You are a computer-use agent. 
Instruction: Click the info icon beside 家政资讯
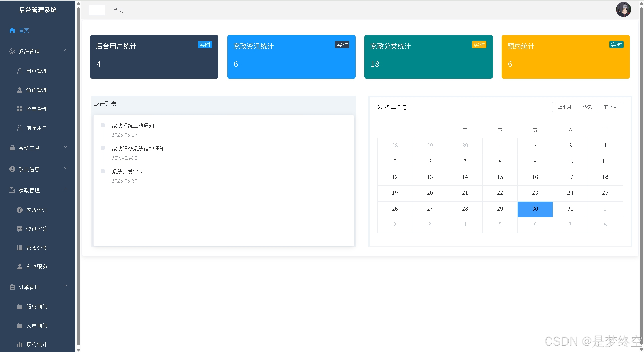[x=20, y=210]
